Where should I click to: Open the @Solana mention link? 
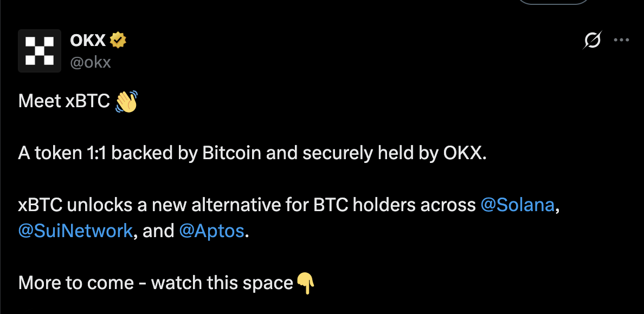point(518,206)
